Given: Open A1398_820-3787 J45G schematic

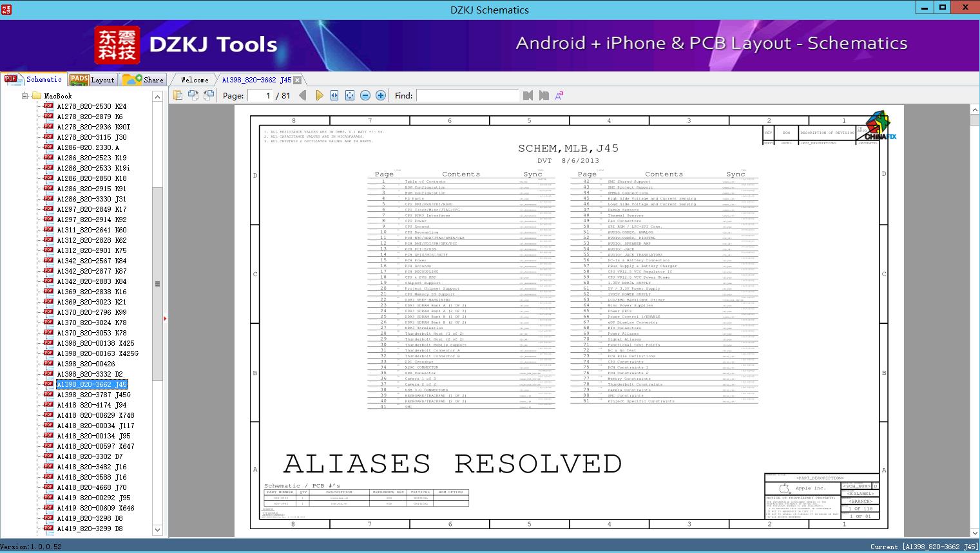Looking at the screenshot, I should pyautogui.click(x=93, y=395).
